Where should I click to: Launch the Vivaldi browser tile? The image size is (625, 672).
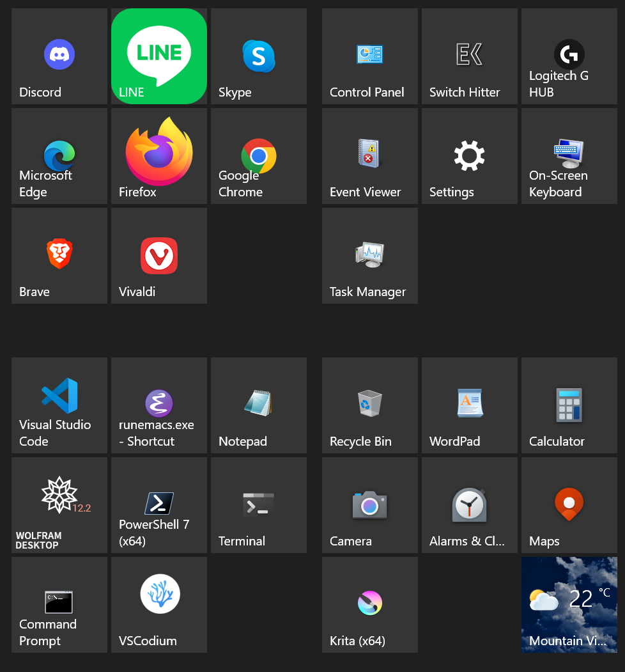(x=159, y=256)
